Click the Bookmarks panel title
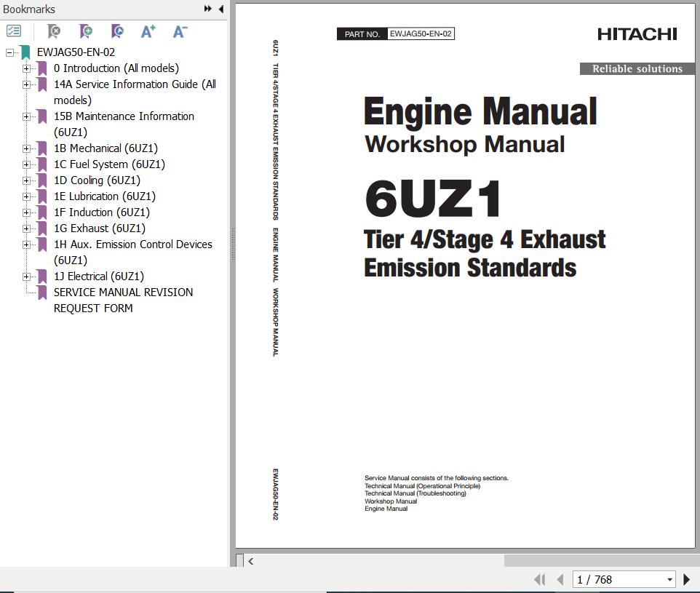 tap(29, 9)
